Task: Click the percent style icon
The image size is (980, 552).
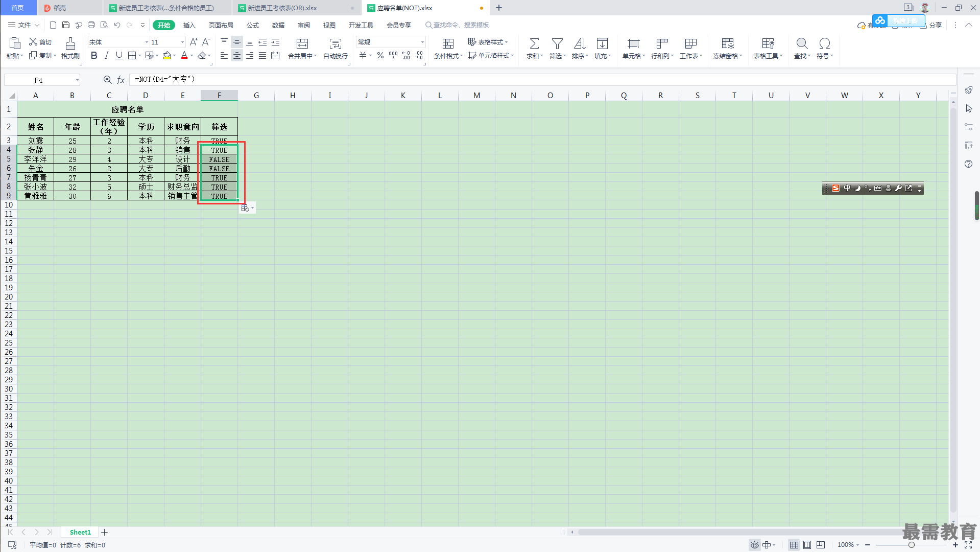Action: 380,56
